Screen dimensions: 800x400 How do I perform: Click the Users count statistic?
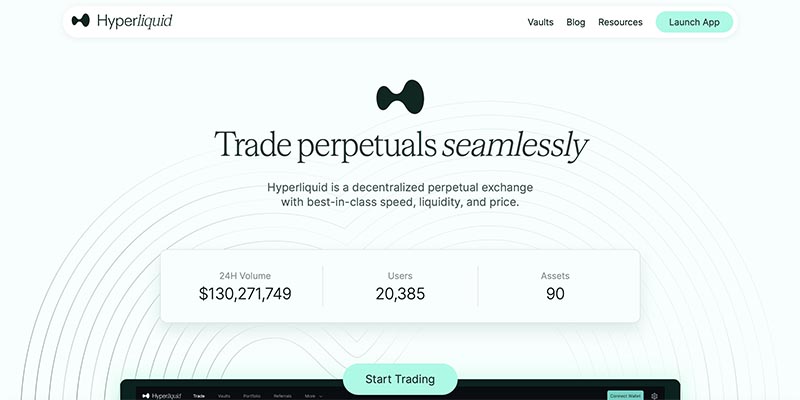[x=400, y=286]
